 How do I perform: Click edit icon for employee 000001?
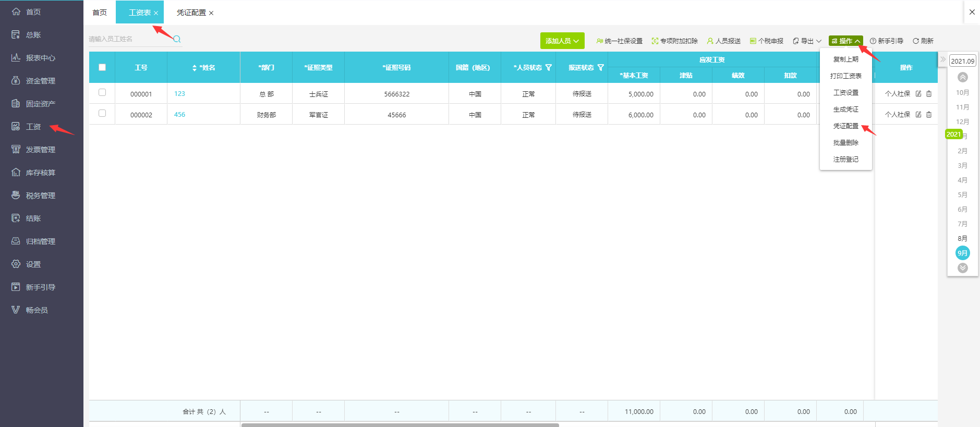(918, 94)
